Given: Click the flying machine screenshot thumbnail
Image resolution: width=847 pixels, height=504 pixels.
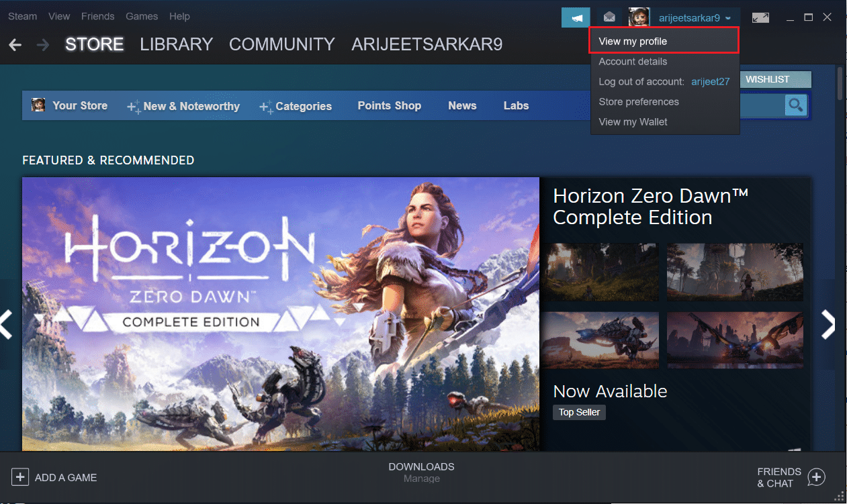Looking at the screenshot, I should [x=735, y=340].
